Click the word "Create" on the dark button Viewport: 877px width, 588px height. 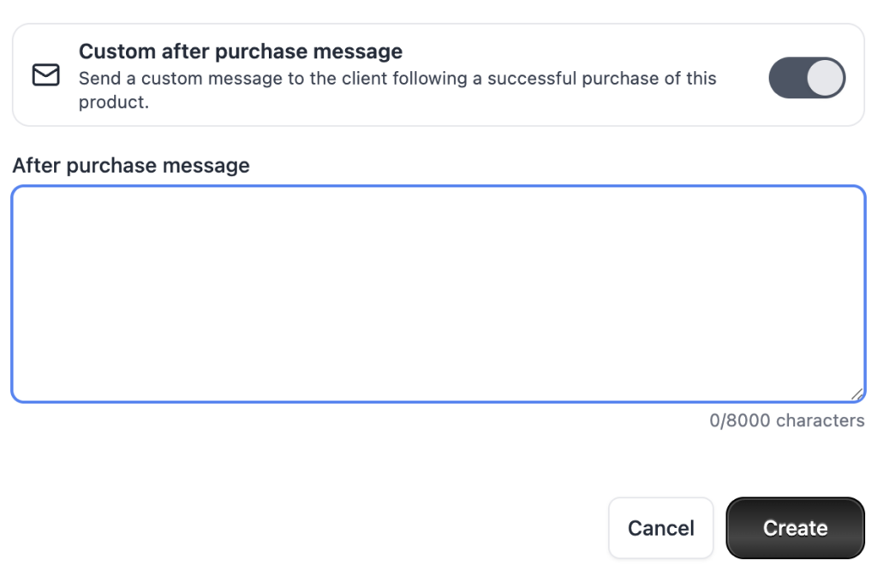(x=795, y=528)
